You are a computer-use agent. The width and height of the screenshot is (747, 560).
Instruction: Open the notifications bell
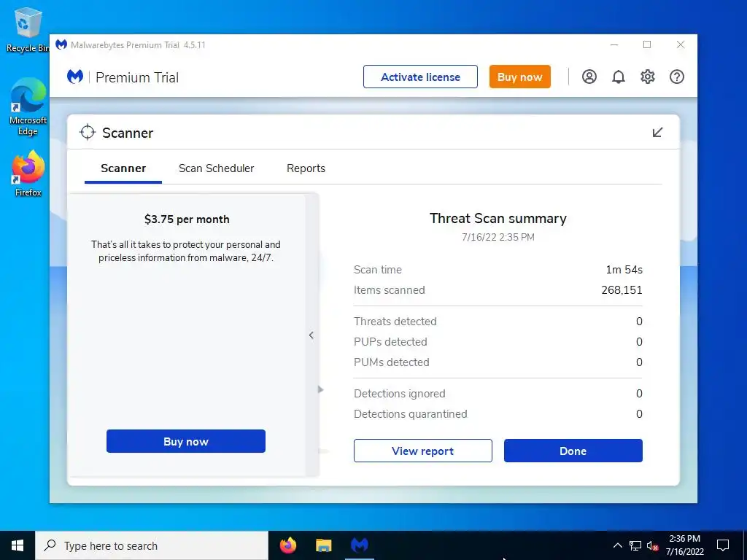pyautogui.click(x=619, y=77)
